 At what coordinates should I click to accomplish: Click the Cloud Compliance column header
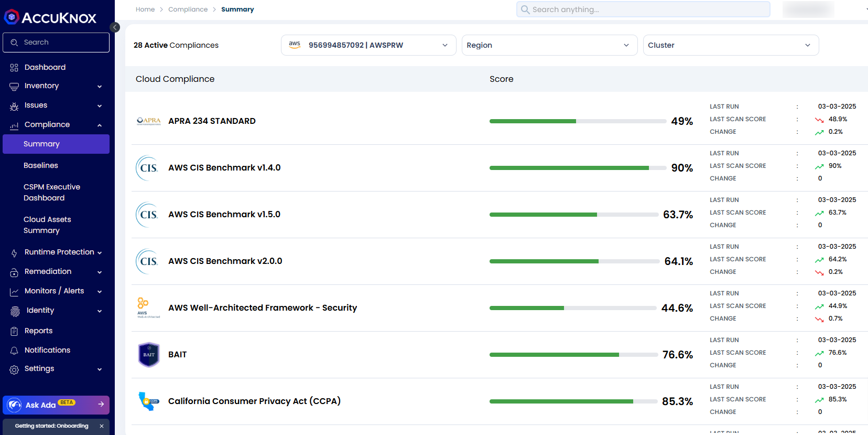pyautogui.click(x=175, y=79)
